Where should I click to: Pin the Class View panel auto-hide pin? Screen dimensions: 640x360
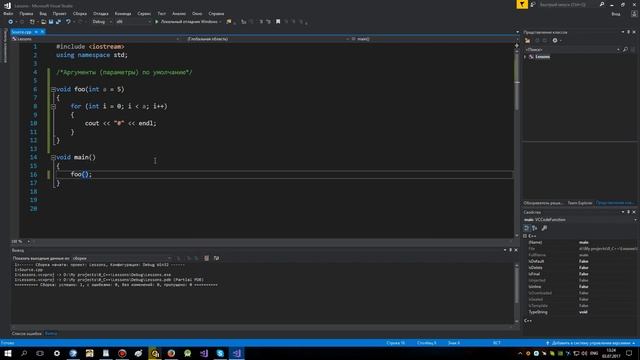click(629, 32)
